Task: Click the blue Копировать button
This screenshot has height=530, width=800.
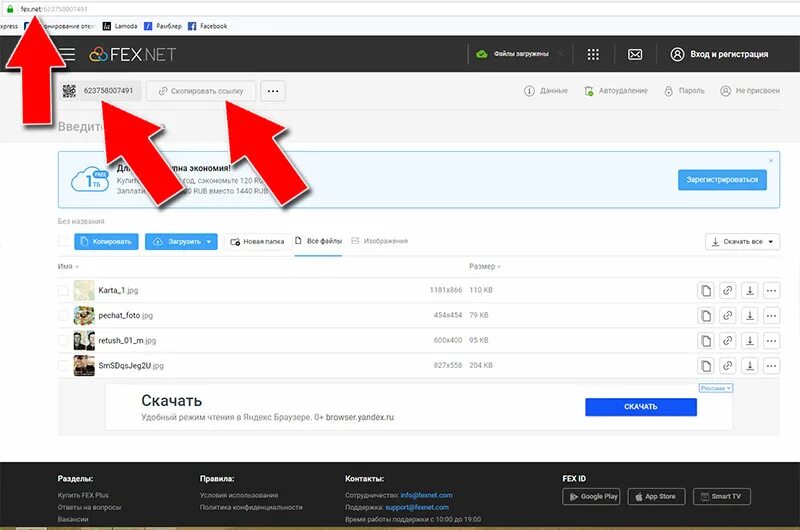Action: coord(106,241)
